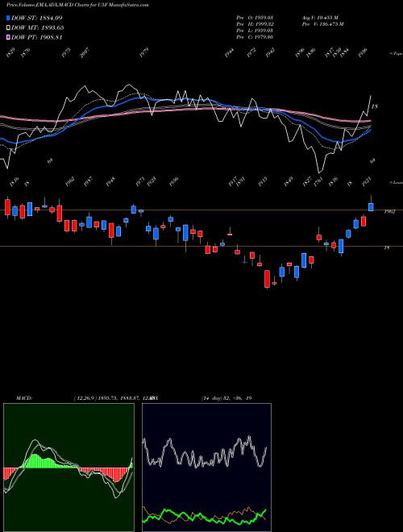Select the 'DOW ST: 1884.09' legend label
The width and height of the screenshot is (403, 532).
36,18
